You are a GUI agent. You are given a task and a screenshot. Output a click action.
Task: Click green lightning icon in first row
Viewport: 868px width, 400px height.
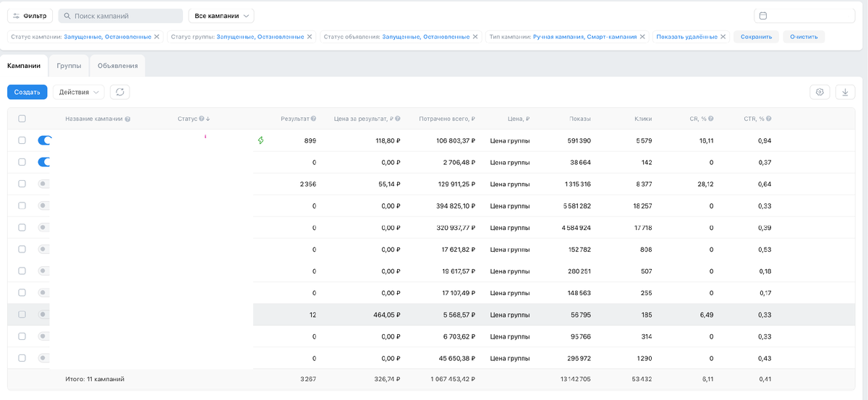(x=261, y=140)
